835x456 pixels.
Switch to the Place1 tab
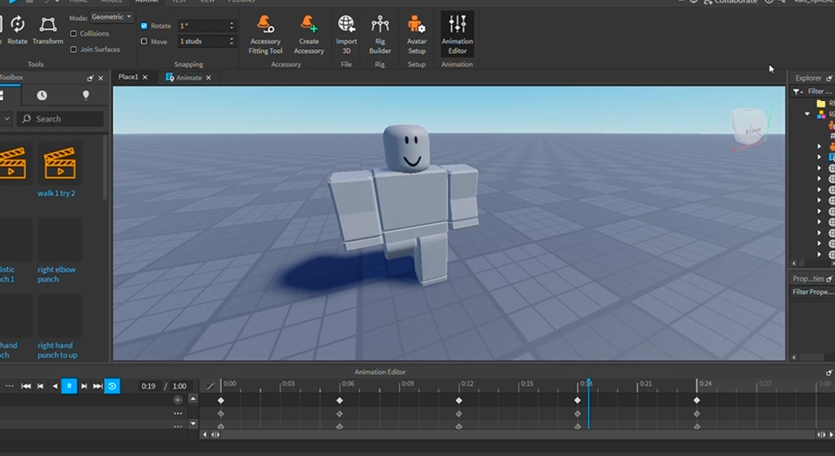(128, 77)
